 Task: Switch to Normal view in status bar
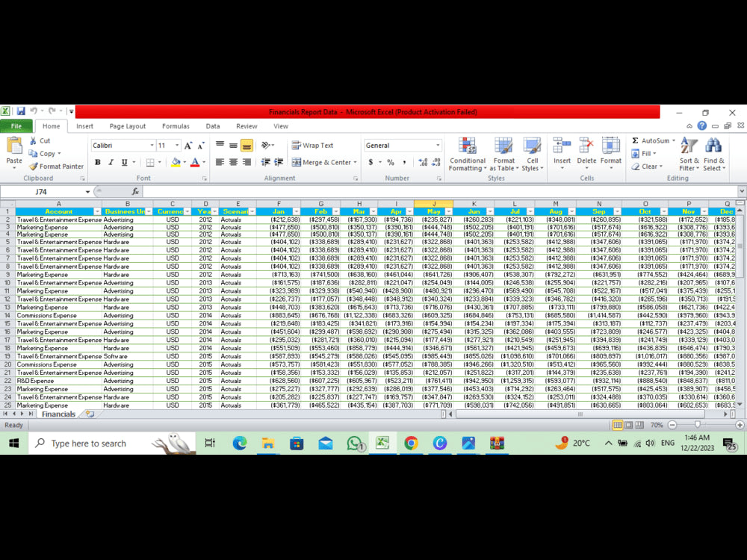pyautogui.click(x=617, y=425)
